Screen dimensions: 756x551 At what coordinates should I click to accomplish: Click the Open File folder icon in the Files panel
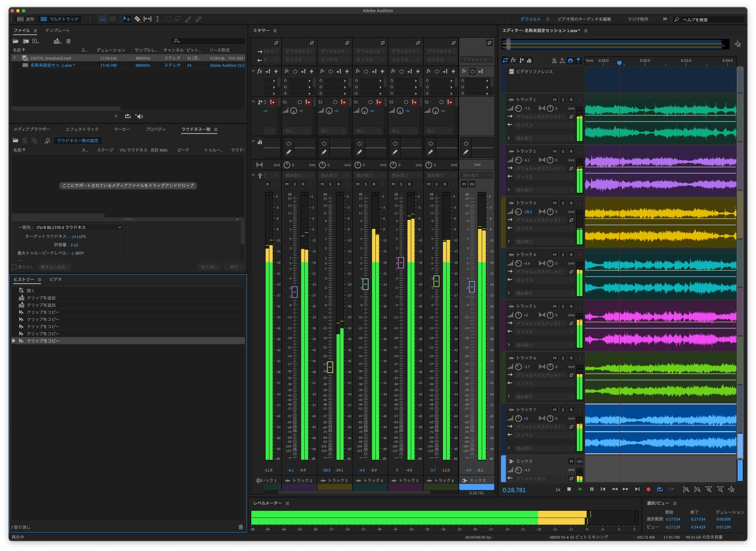(16, 41)
